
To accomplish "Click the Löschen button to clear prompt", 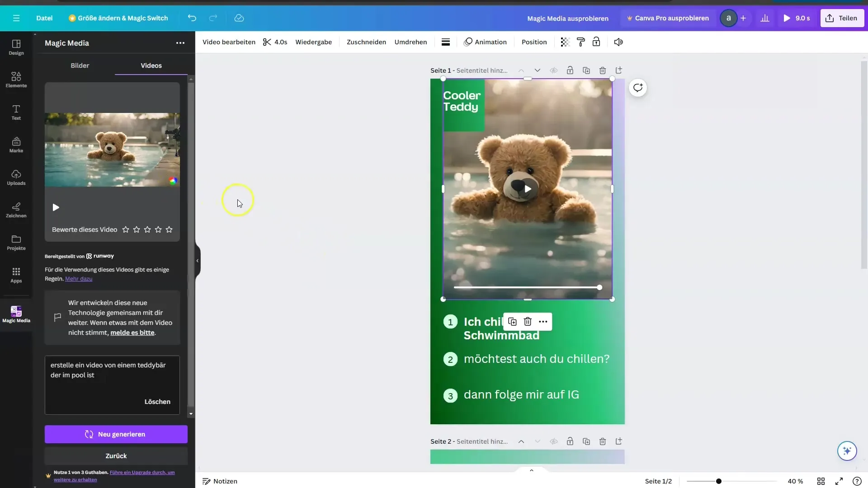I will [157, 402].
